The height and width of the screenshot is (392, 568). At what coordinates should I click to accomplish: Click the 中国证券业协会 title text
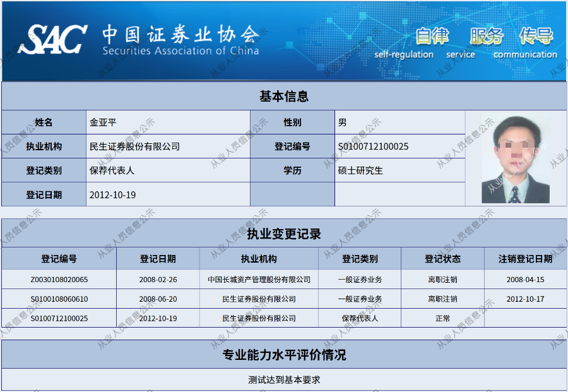click(180, 34)
